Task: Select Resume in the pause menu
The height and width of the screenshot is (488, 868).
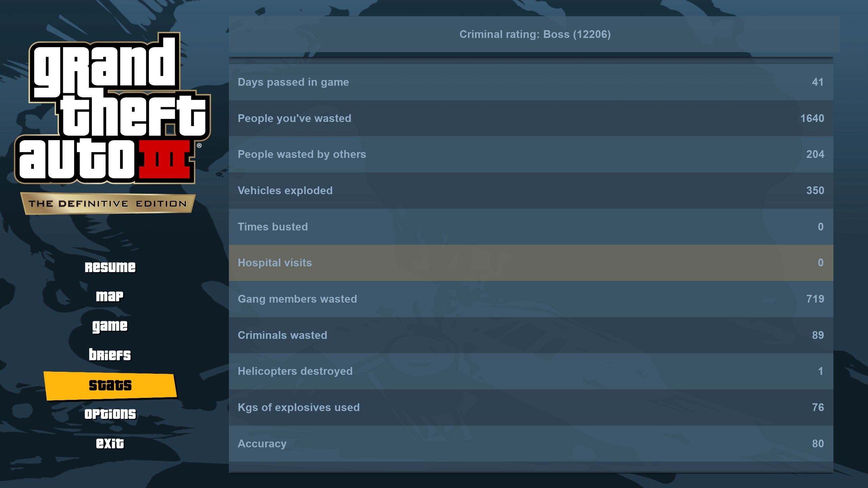Action: (110, 267)
